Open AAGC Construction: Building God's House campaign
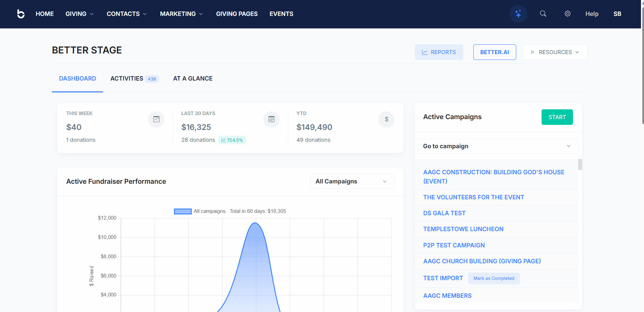The width and height of the screenshot is (644, 312). [494, 177]
